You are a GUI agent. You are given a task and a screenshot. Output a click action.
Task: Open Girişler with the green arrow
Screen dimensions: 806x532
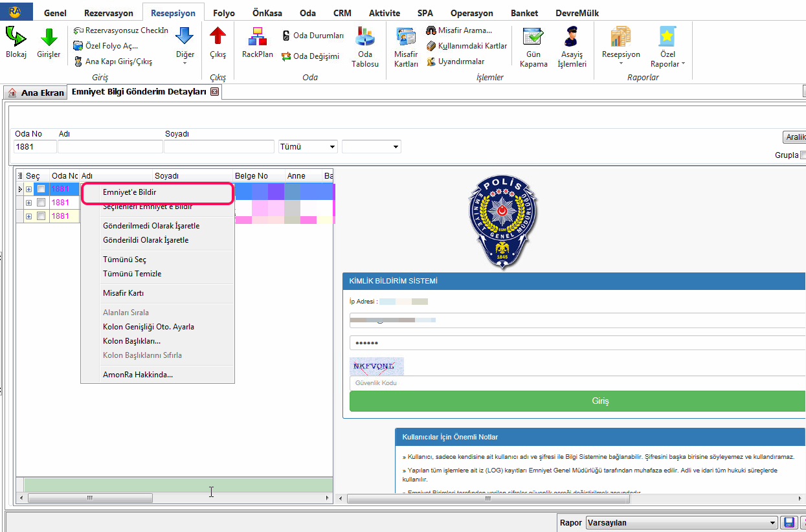(x=49, y=43)
